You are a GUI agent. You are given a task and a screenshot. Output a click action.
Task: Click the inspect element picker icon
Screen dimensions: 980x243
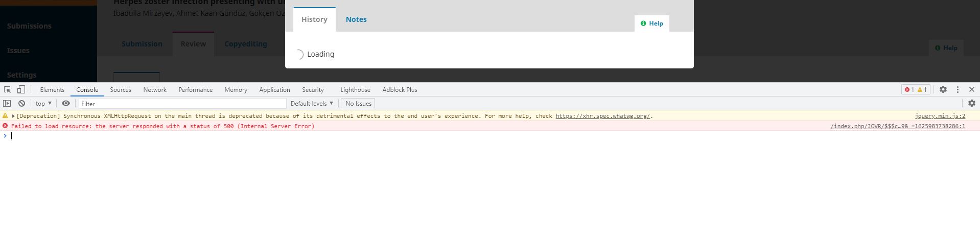point(8,89)
